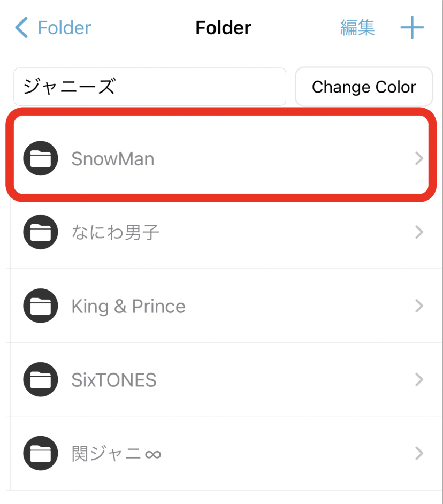This screenshot has width=443, height=504.
Task: Tap the 編集 edit button
Action: point(357,28)
